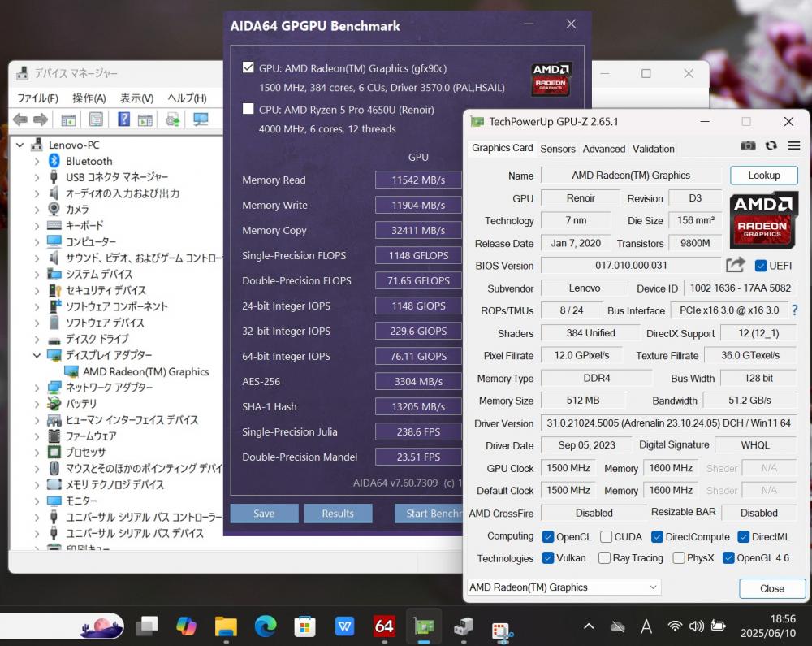Click the taskbar clock showing 18:56
Screen dimensions: 812x646
point(768,626)
